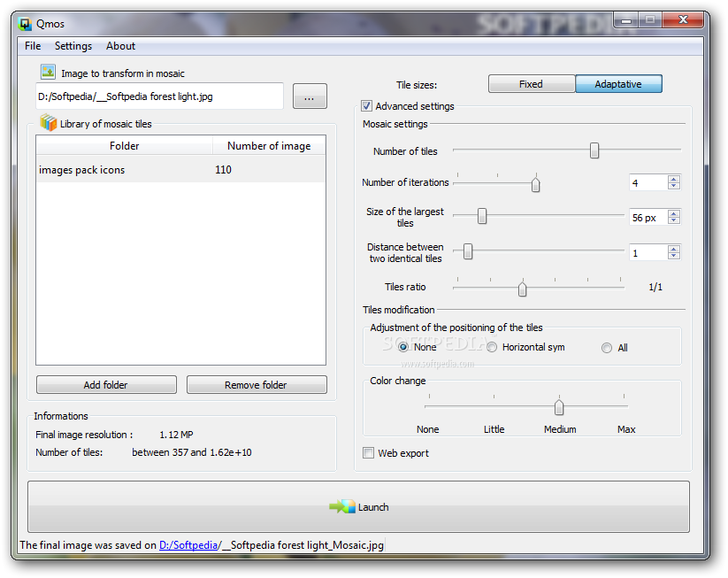728x578 pixels.
Task: Click the 'Little' label under Color change
Action: pyautogui.click(x=494, y=429)
